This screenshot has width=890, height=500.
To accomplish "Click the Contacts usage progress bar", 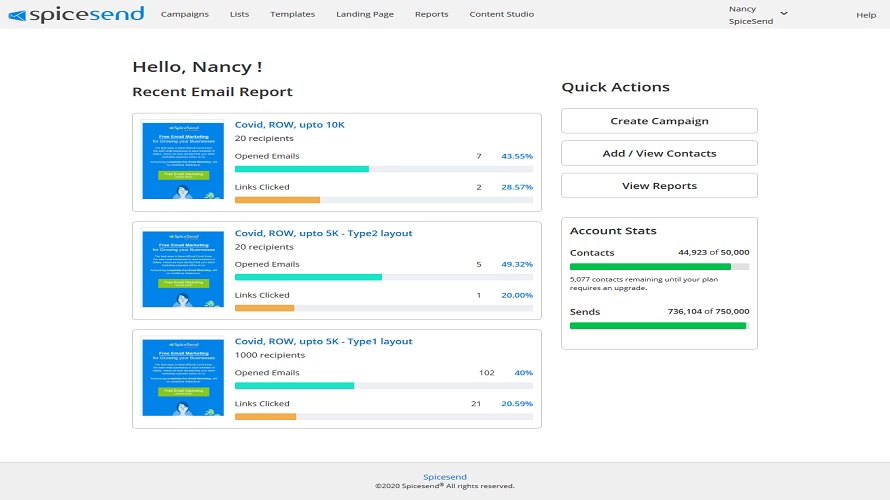I will (x=660, y=267).
